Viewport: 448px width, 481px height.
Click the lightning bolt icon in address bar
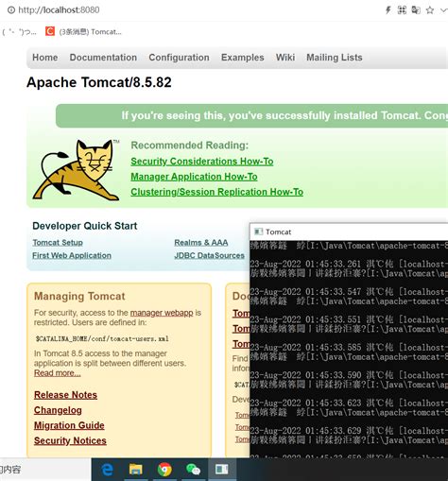pos(388,10)
